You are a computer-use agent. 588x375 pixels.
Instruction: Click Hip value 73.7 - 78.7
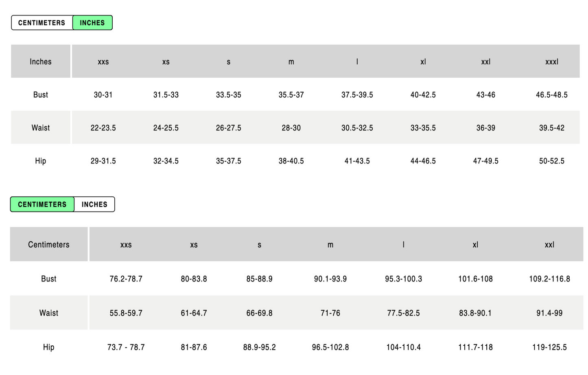point(126,347)
